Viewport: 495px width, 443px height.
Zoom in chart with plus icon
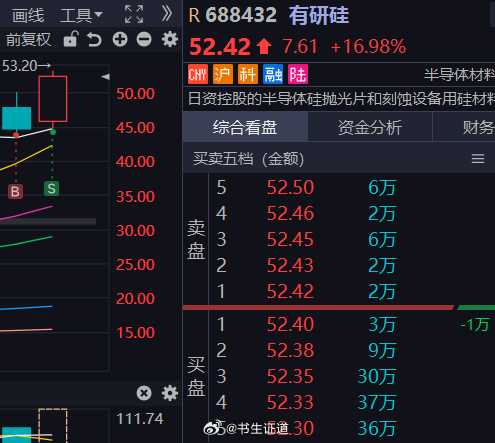click(x=120, y=39)
